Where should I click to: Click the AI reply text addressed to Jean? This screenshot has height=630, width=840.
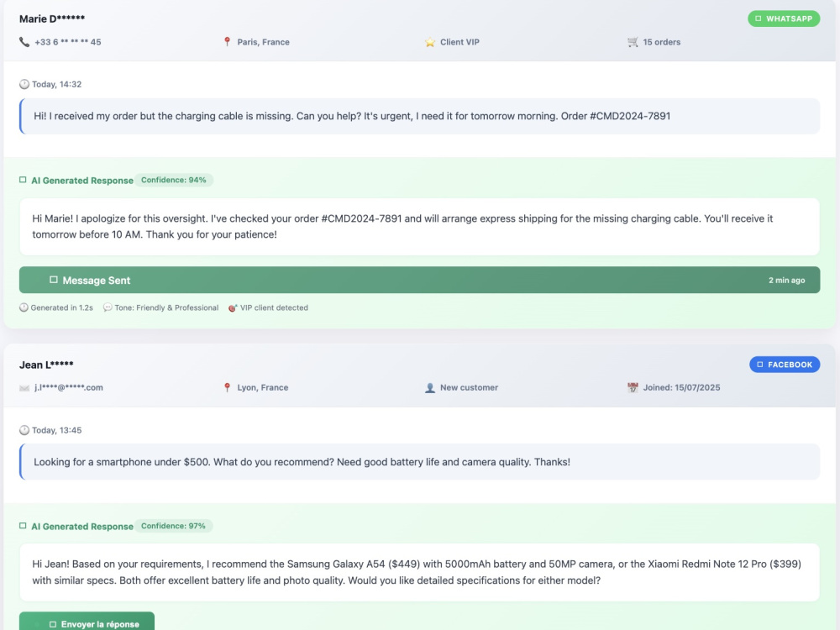tap(419, 572)
